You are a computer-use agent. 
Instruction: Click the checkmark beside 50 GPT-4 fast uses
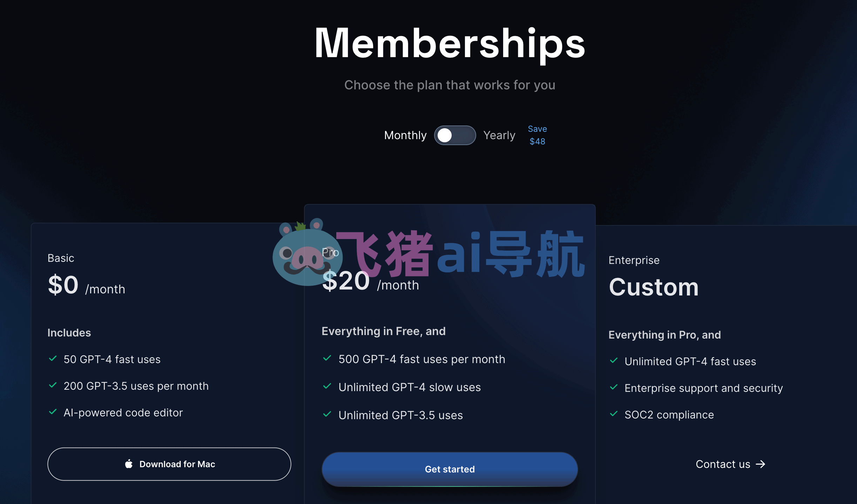(x=53, y=359)
